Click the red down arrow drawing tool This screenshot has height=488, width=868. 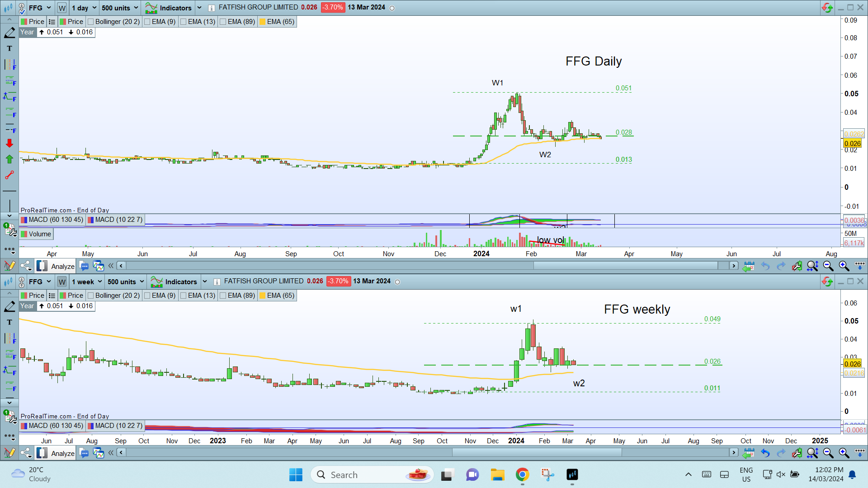[x=9, y=143]
